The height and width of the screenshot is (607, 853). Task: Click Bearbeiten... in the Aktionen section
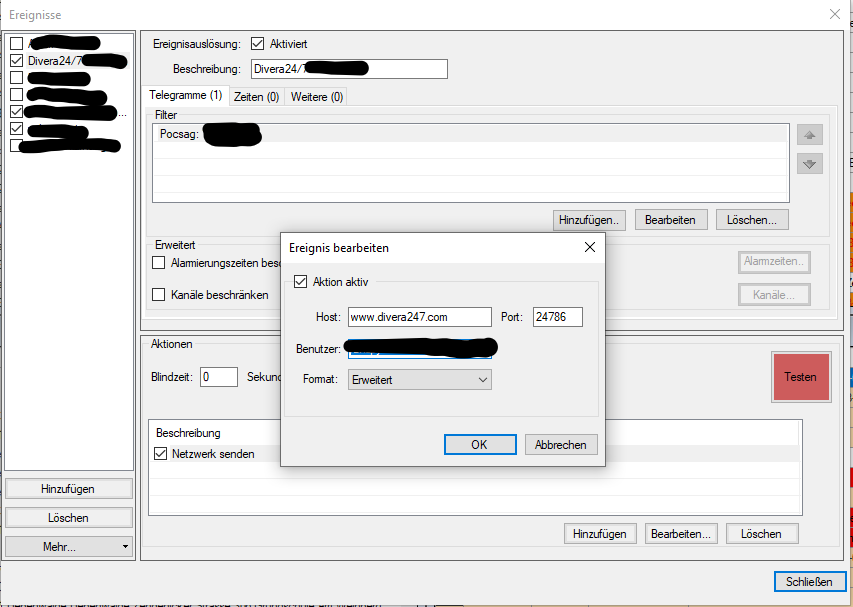pyautogui.click(x=681, y=534)
